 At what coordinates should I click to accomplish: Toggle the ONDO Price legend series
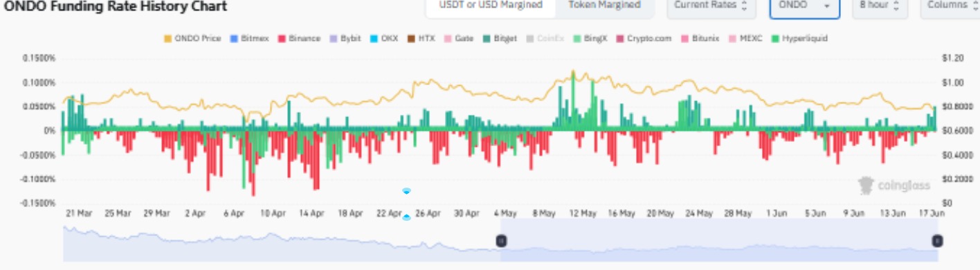pos(192,39)
